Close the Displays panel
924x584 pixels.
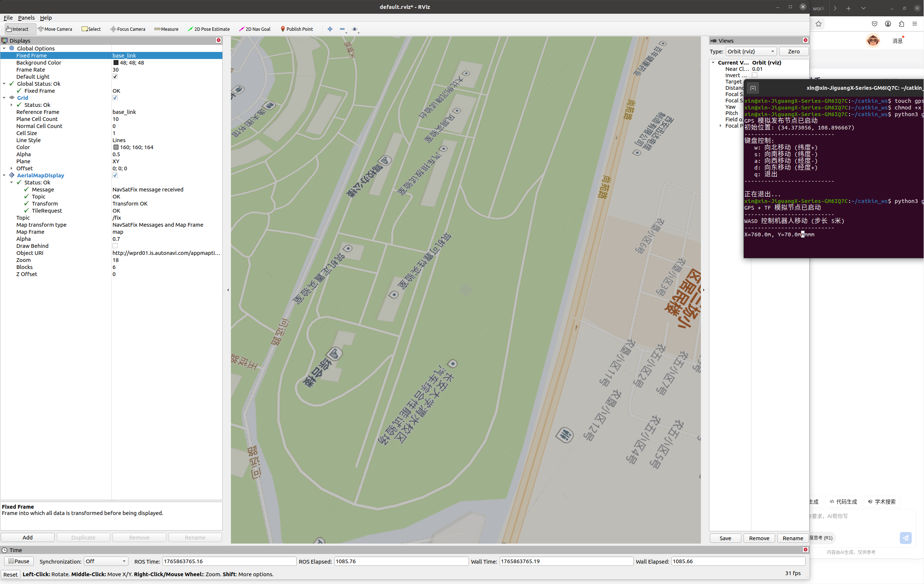pos(219,40)
